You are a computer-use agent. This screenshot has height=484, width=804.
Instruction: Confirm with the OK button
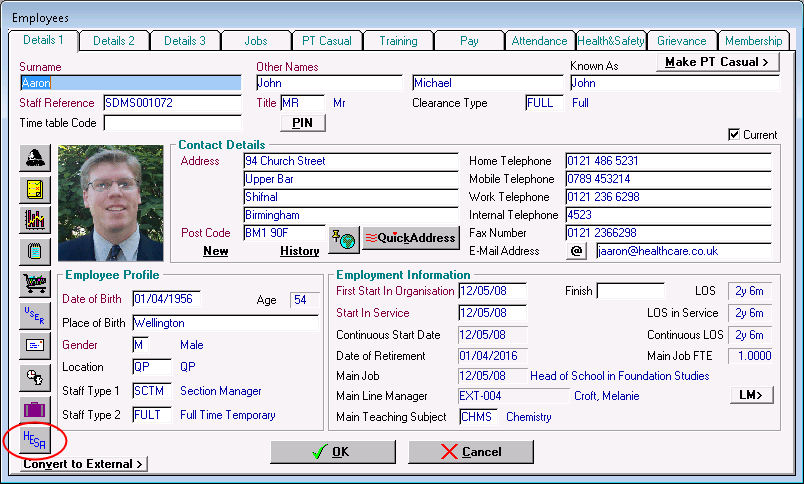click(333, 452)
